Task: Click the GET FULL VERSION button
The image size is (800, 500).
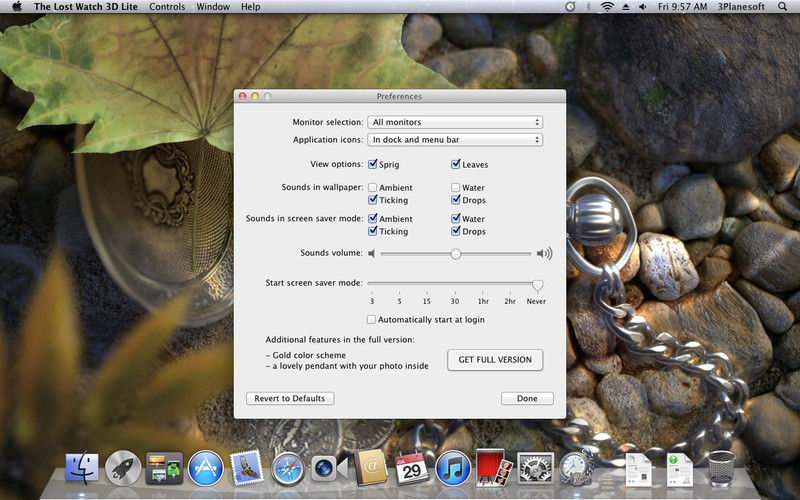Action: (x=495, y=360)
